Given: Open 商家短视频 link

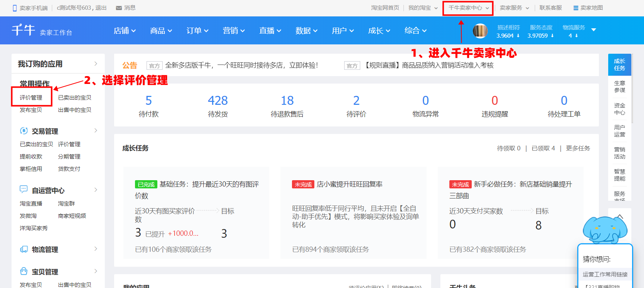Looking at the screenshot, I should pos(72,216).
